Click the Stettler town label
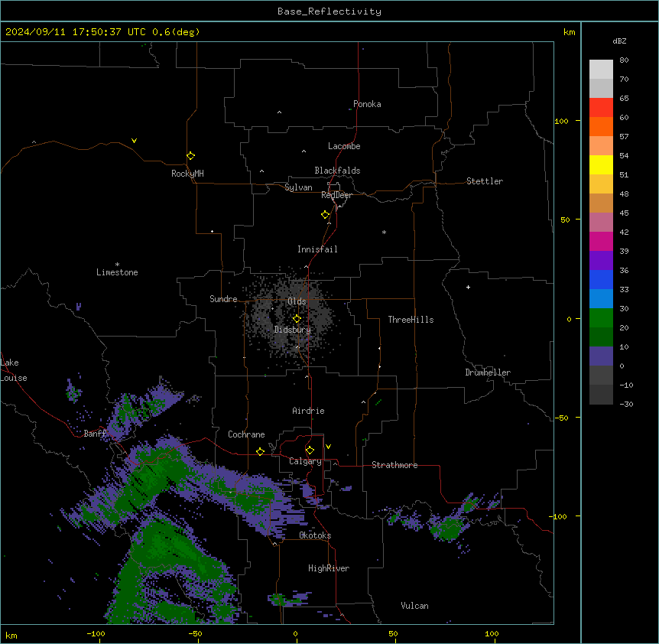Viewport: 659px width, 644px height. tap(484, 181)
